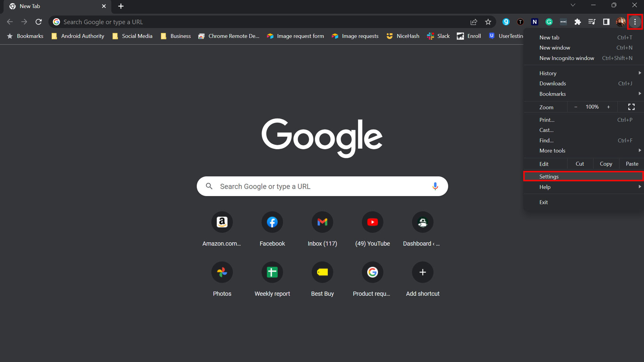Reload the page with refresh icon

[39, 22]
